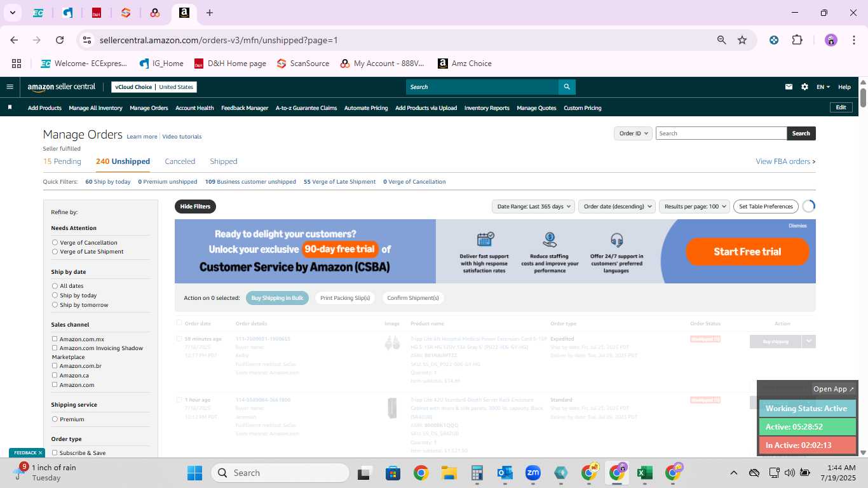View site information icon in the address bar

point(88,40)
